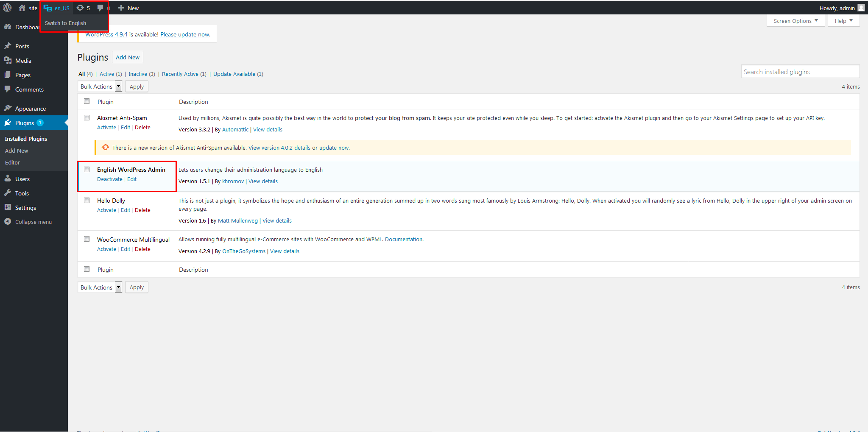
Task: Click the Add New button beside Plugins
Action: [x=128, y=57]
